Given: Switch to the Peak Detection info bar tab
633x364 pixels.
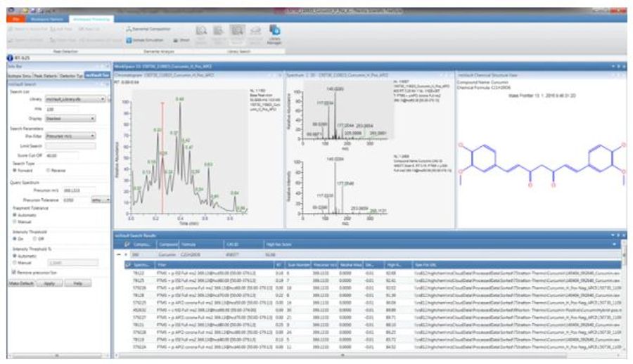Looking at the screenshot, I should tap(45, 76).
